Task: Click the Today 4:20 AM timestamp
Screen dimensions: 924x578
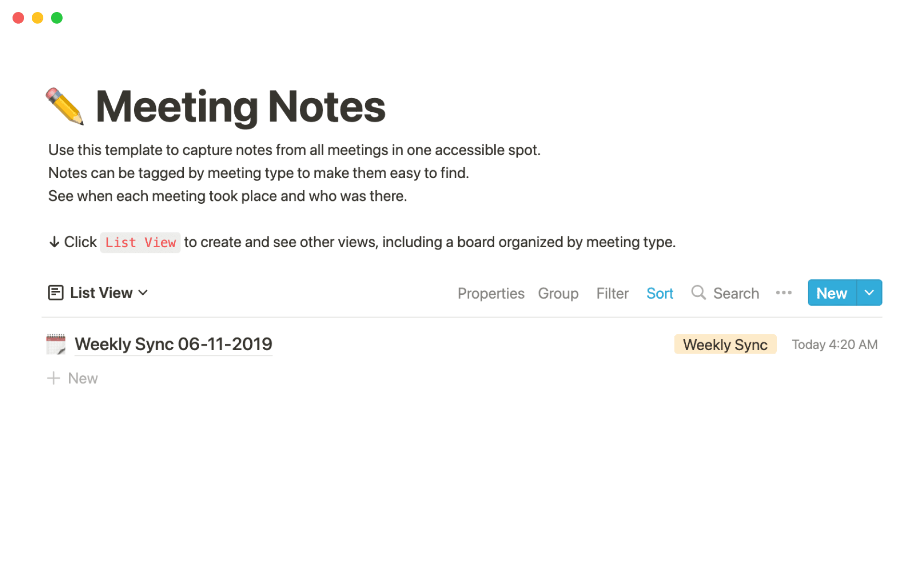Action: point(835,344)
